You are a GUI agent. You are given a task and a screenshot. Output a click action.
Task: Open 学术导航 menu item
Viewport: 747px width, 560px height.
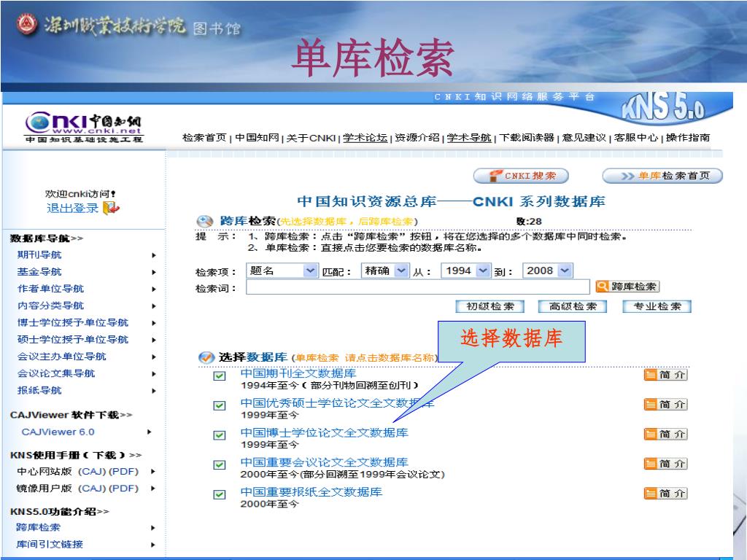469,138
